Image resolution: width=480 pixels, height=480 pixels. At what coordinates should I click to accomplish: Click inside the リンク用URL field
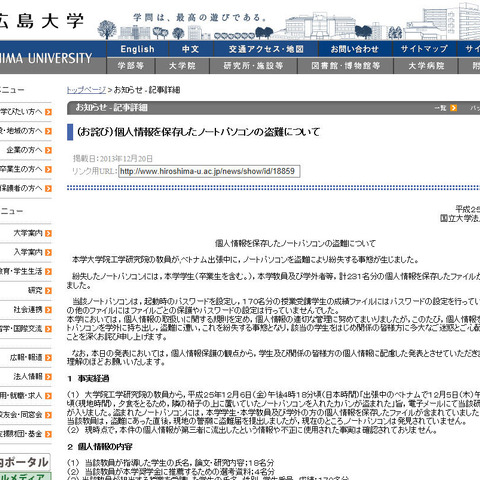point(209,171)
